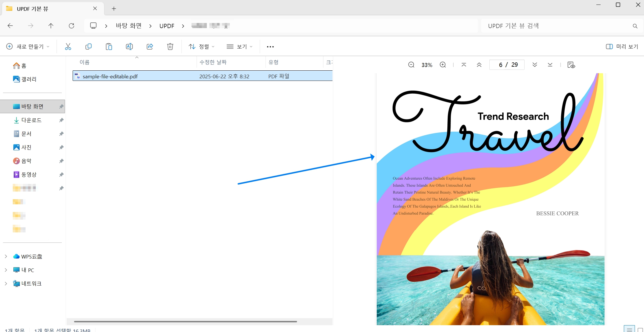Click the PDF 파일 type cell
This screenshot has height=332, width=644.
(x=279, y=76)
